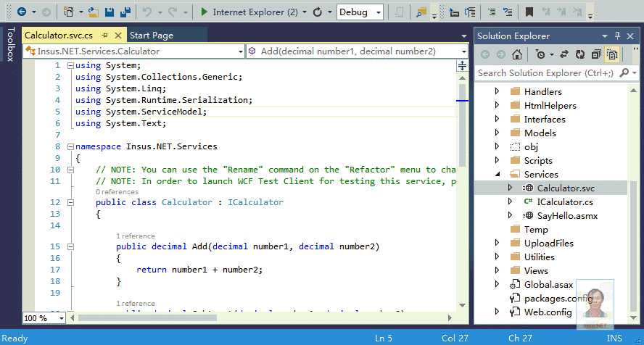
Task: Click '1 reference' link above Add method
Action: (136, 236)
